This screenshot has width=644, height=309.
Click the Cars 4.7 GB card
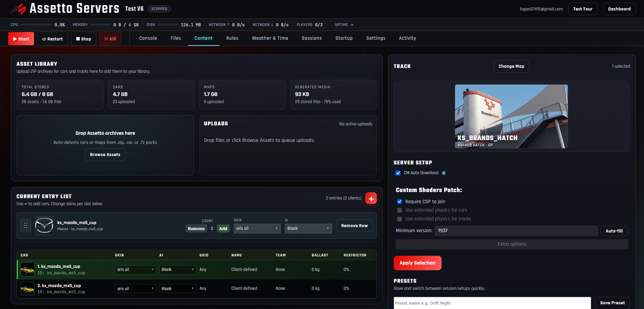151,95
